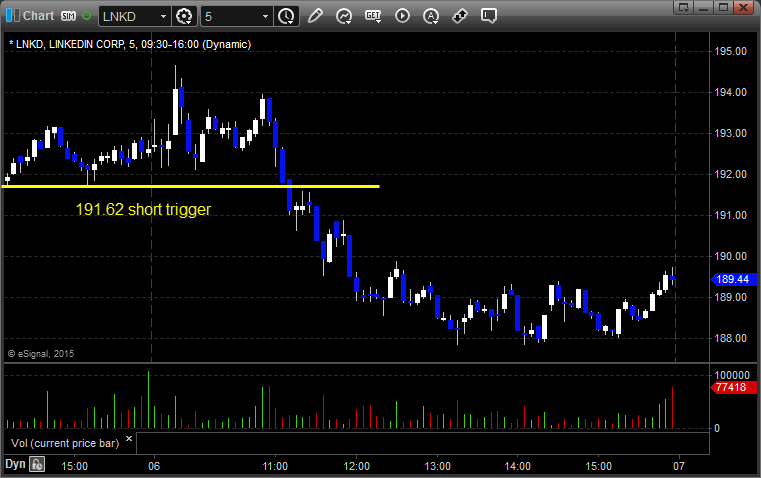Click the 100000 volume axis label
Image resolution: width=761 pixels, height=478 pixels.
pyautogui.click(x=732, y=375)
